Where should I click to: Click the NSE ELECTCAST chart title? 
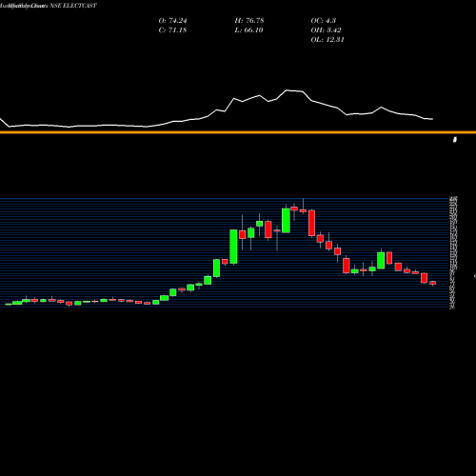(x=73, y=6)
